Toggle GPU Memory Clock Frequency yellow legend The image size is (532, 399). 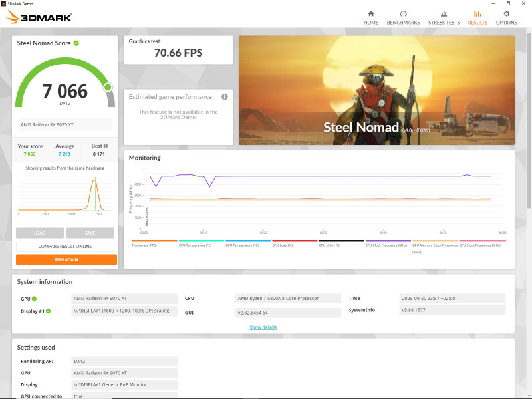click(x=435, y=247)
